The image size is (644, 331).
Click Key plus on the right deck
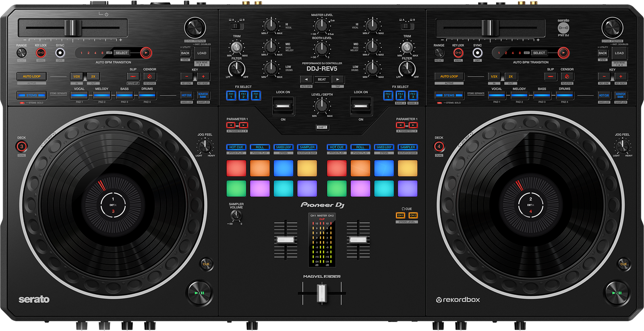621,76
